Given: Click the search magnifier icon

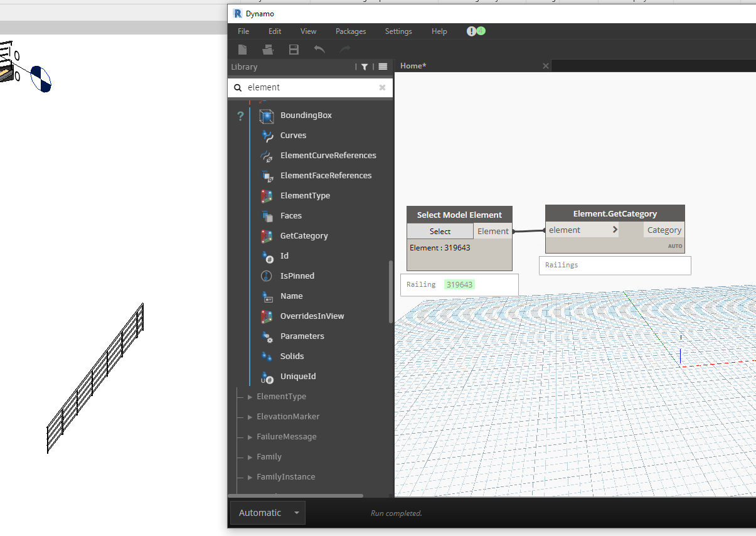Looking at the screenshot, I should coord(238,88).
